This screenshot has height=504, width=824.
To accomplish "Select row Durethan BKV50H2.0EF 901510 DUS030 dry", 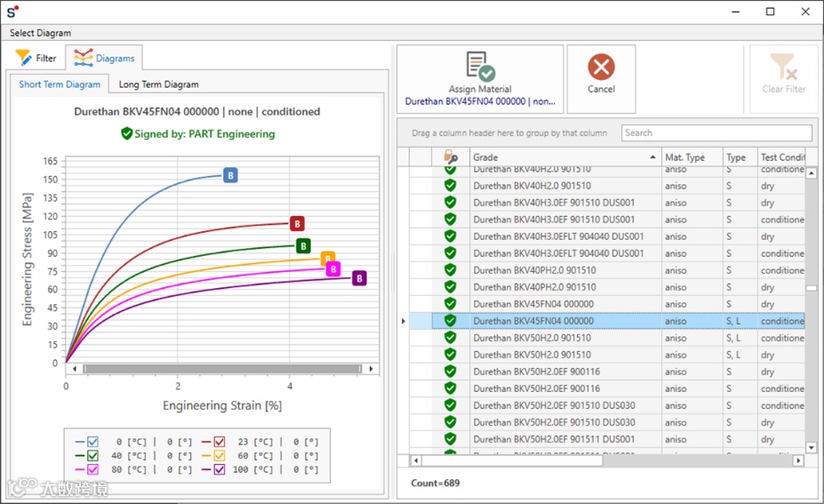I will (607, 422).
